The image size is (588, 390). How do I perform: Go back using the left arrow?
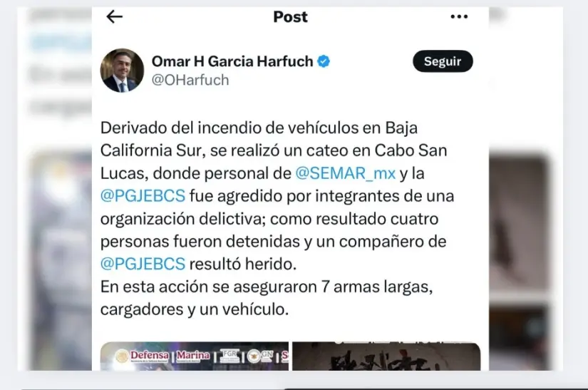click(114, 16)
